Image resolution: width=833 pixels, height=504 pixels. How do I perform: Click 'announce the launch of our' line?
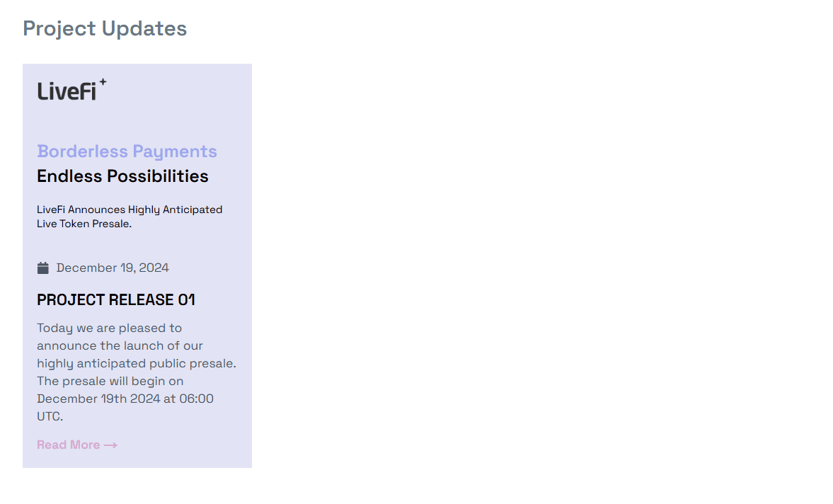120,346
